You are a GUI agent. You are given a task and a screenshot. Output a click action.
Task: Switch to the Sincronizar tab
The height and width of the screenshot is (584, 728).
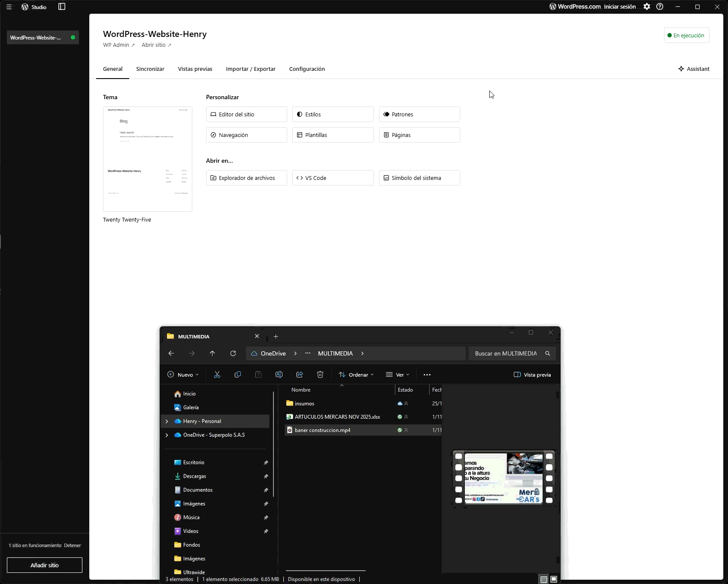pyautogui.click(x=150, y=69)
